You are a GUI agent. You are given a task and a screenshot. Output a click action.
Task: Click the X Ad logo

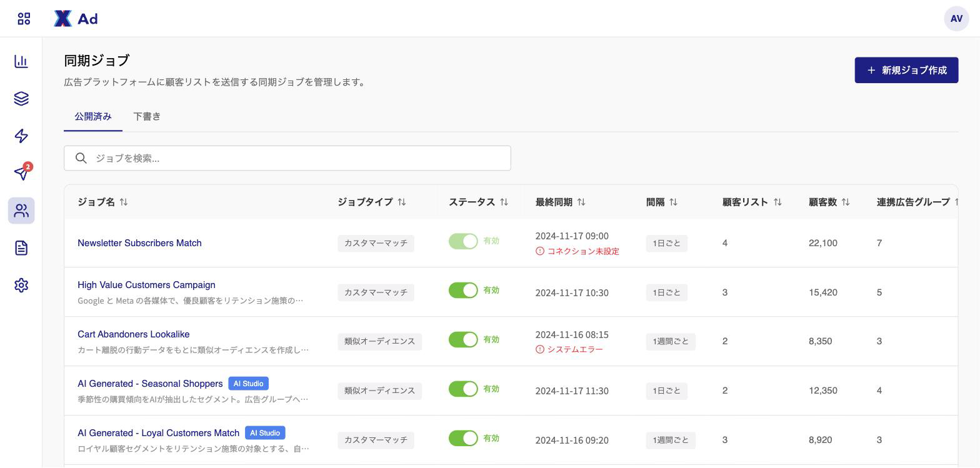(76, 19)
